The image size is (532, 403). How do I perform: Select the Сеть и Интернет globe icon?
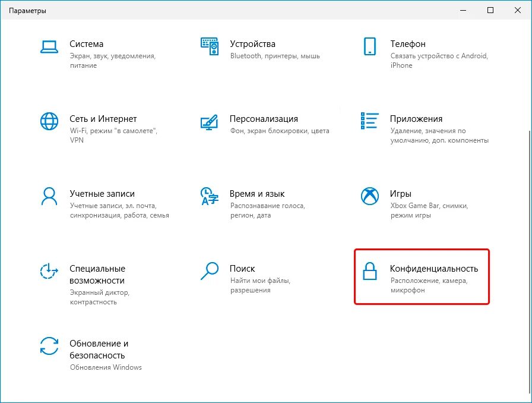click(49, 121)
